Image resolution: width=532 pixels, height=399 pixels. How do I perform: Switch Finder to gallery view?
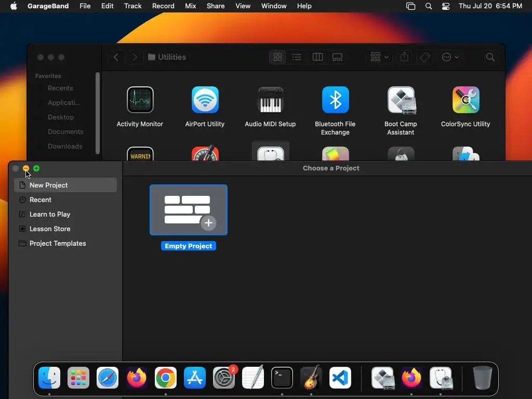click(337, 57)
